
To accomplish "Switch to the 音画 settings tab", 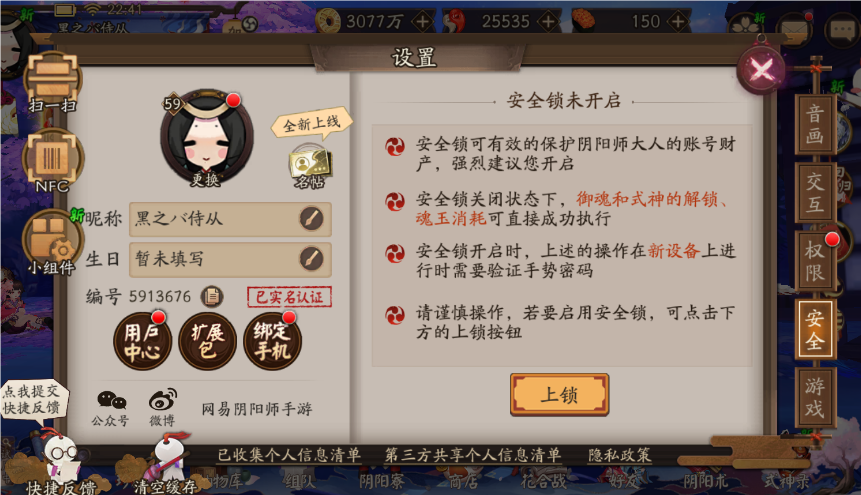I will [815, 124].
